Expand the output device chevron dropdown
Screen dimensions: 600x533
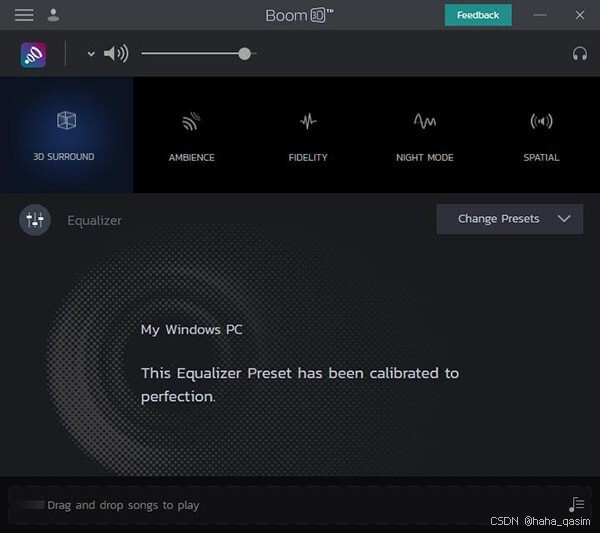(91, 54)
